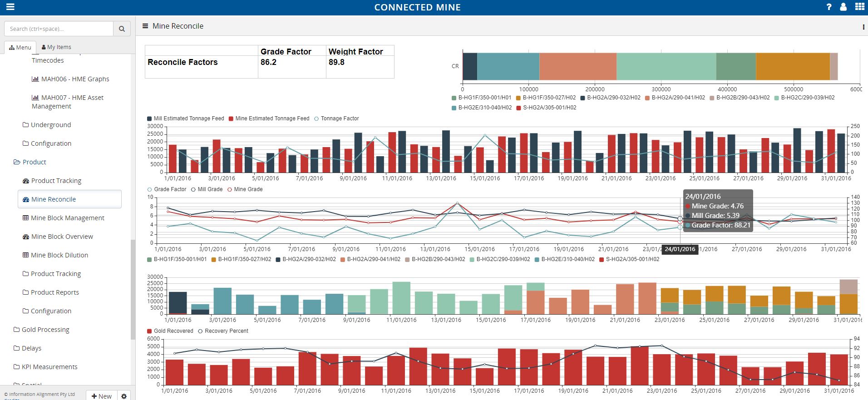Click the Information Alignment Pty Ltd link

[x=39, y=395]
